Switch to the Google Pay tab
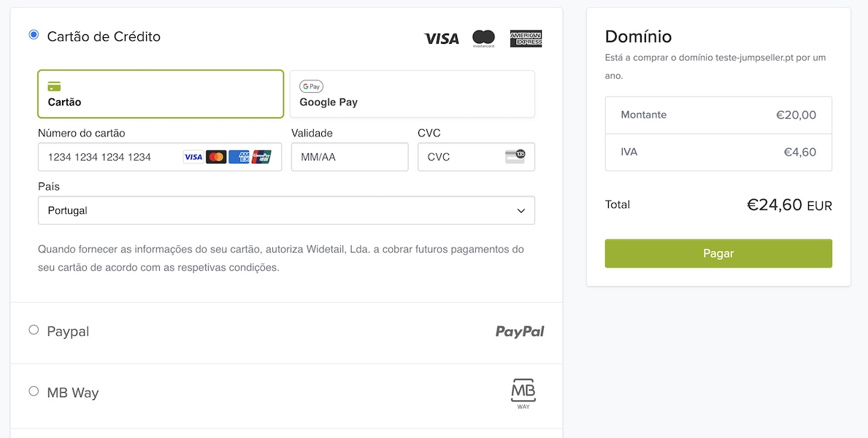 coord(412,94)
